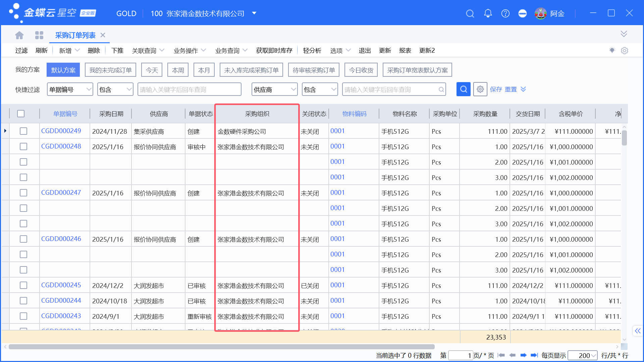Collapse header with double chevron icon
644x362 pixels.
point(624,34)
